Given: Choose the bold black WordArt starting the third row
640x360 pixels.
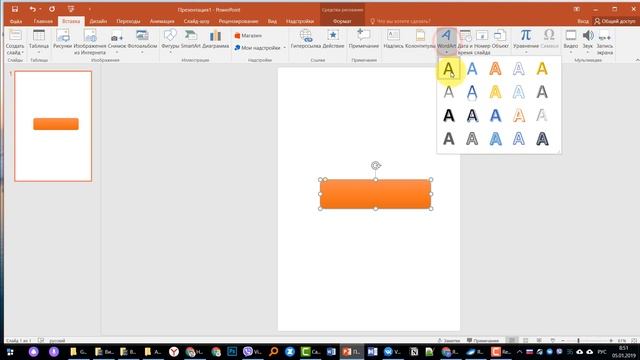Looking at the screenshot, I should 449,116.
